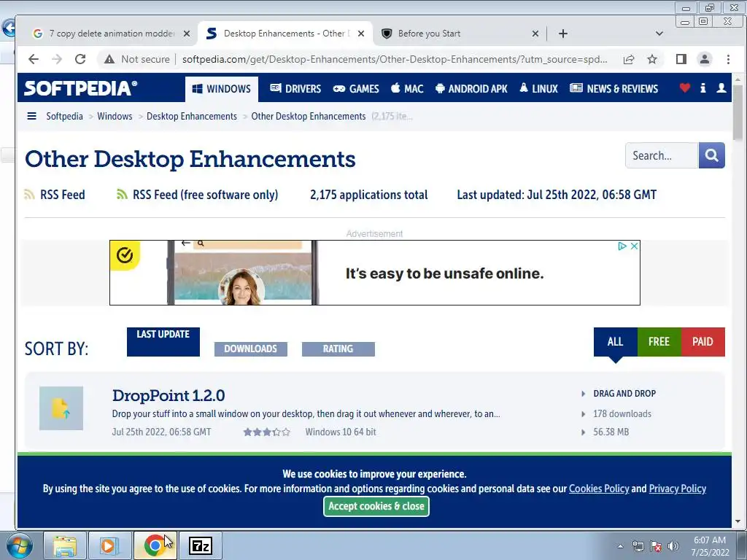Open the Mac section
Screen dimensions: 747x560
coord(407,89)
